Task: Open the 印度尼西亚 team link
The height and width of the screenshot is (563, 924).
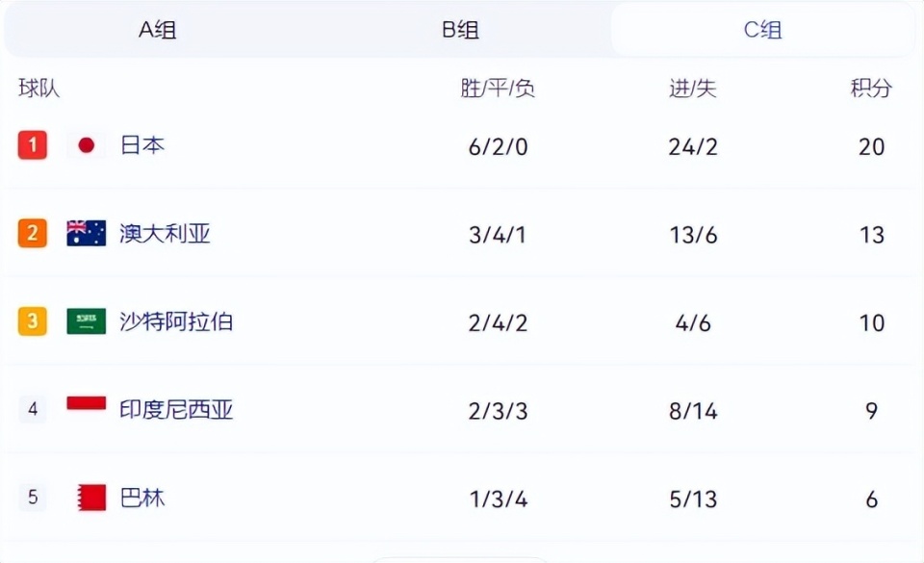Action: point(176,410)
